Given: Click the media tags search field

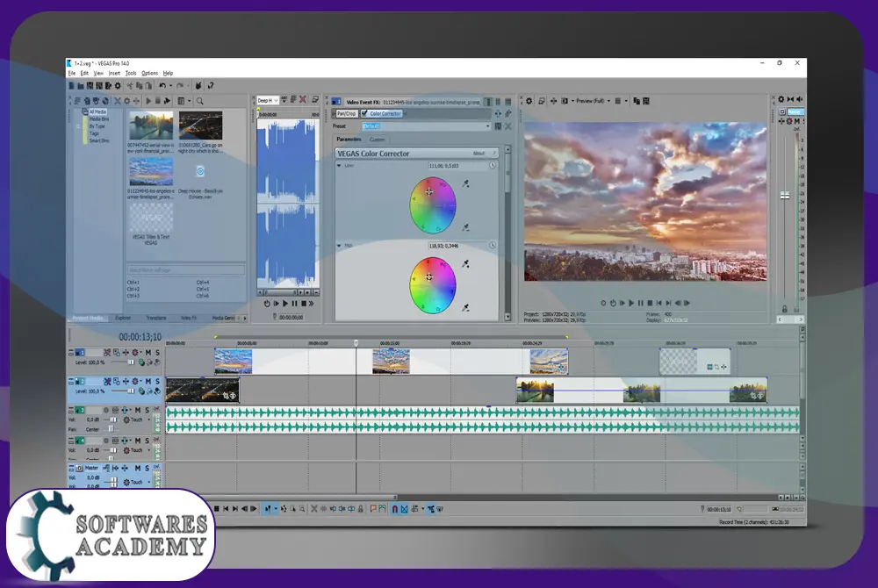Looking at the screenshot, I should 186,270.
